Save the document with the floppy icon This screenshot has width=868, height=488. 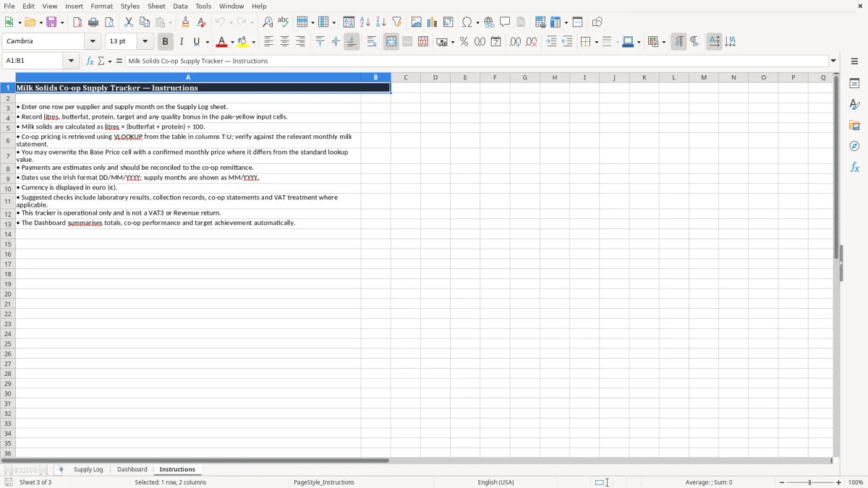point(51,22)
